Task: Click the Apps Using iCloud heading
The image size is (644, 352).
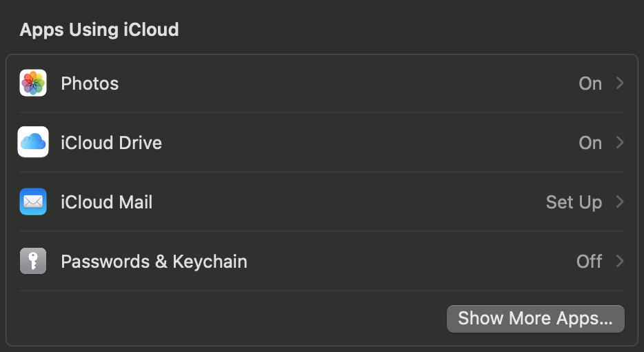Action: (x=99, y=30)
